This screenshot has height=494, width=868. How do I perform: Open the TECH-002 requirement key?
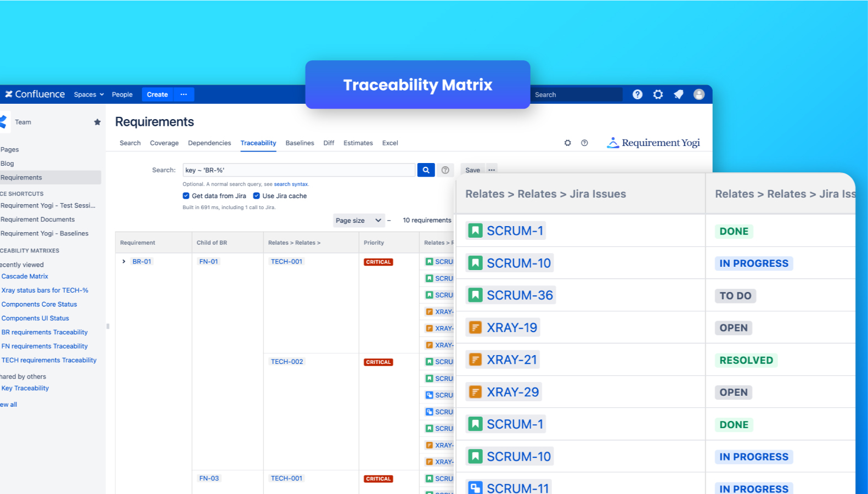click(x=287, y=362)
